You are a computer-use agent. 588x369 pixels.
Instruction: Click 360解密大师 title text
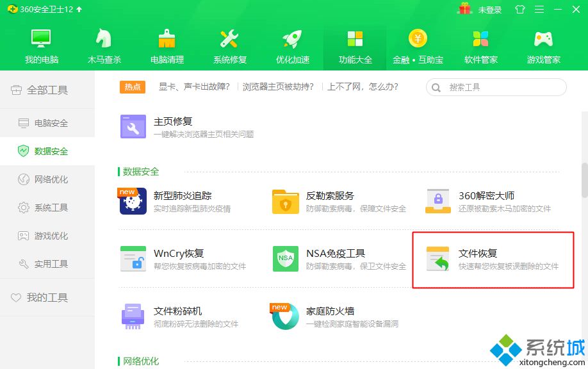coord(486,196)
